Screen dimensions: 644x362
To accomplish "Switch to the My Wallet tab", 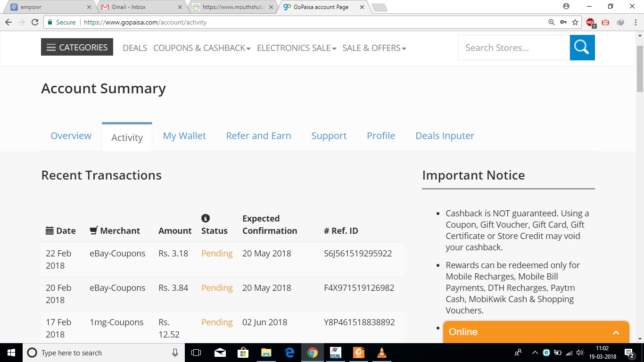I will (184, 136).
